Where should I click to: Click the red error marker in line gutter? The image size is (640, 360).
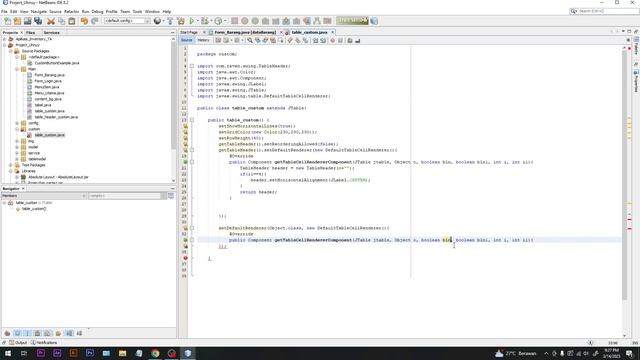tap(185, 258)
